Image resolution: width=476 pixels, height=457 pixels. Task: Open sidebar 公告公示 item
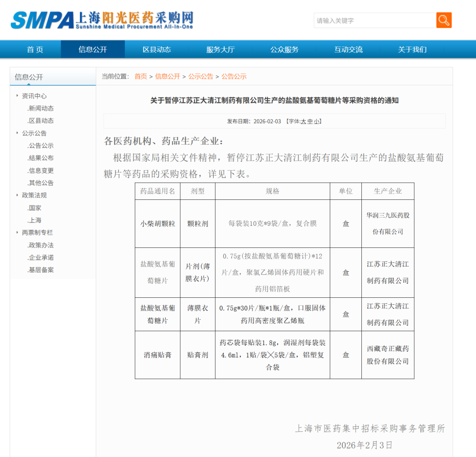pos(41,146)
